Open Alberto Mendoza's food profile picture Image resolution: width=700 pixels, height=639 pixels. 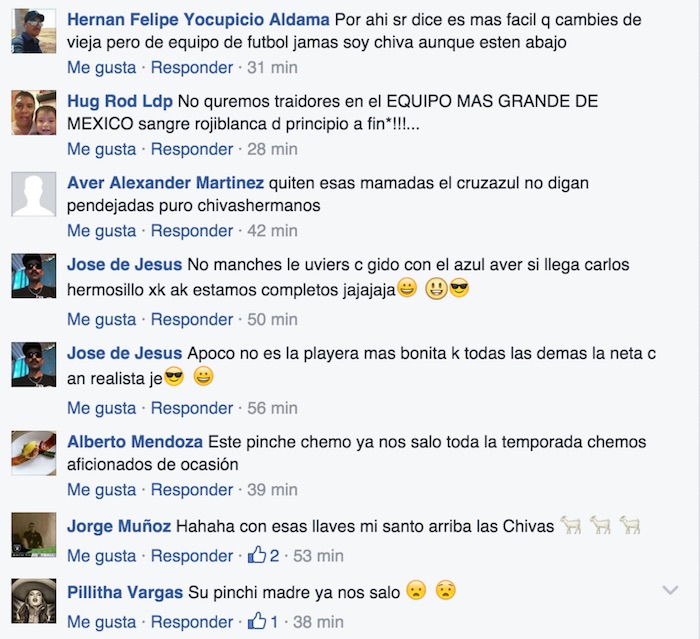click(33, 453)
